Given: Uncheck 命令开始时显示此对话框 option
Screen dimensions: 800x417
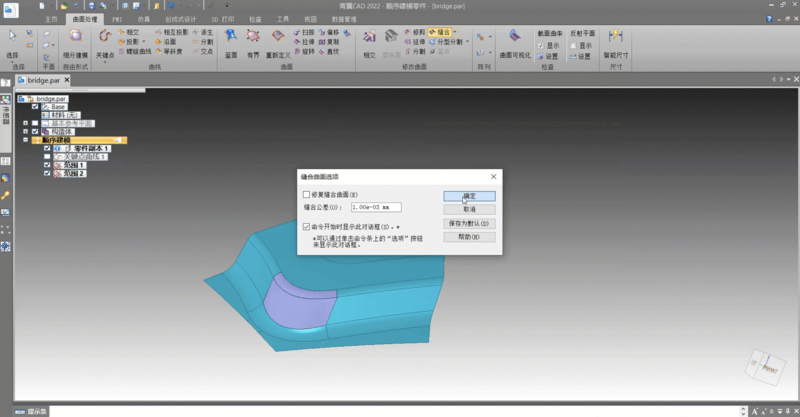Looking at the screenshot, I should click(307, 227).
